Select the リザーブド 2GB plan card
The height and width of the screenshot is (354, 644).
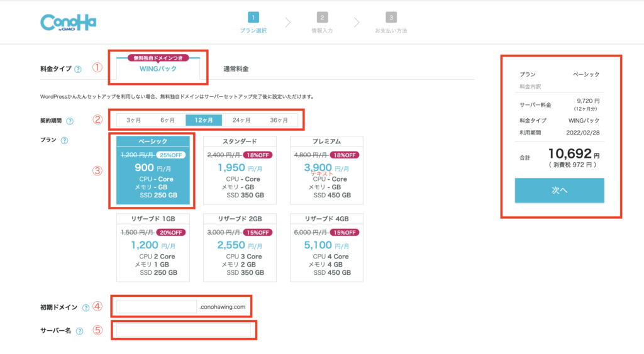240,247
